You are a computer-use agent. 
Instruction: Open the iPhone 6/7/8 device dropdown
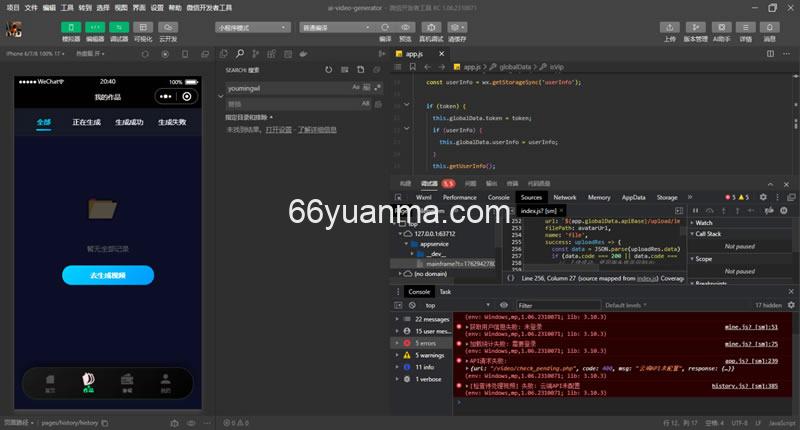tap(36, 54)
